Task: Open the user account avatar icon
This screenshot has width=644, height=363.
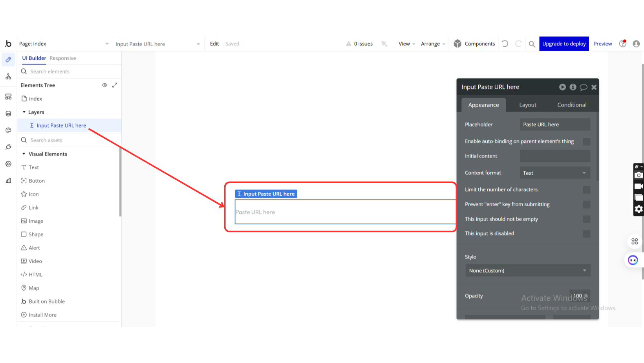Action: 636,44
